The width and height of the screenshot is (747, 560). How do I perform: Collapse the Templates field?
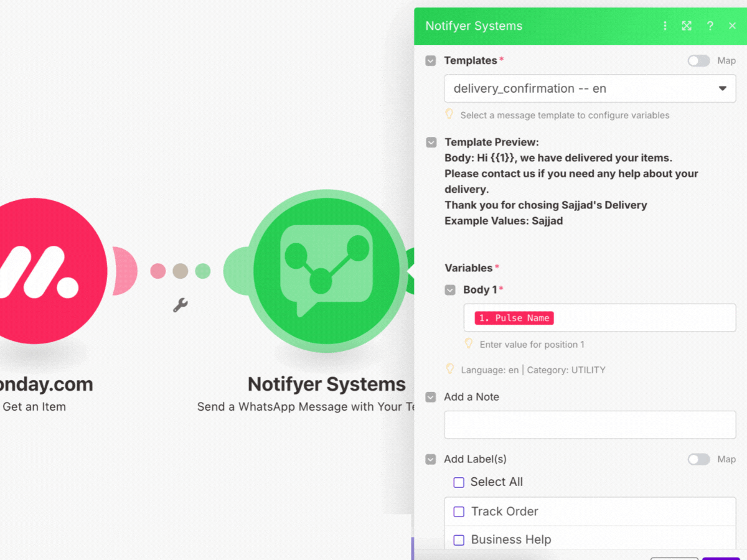(x=431, y=61)
